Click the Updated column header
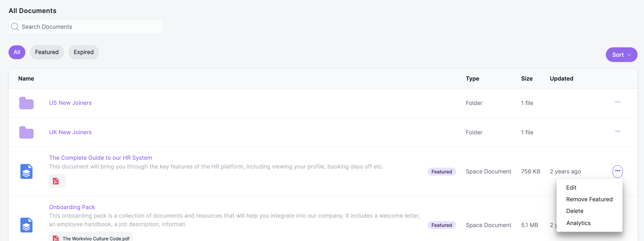Image resolution: width=644 pixels, height=241 pixels. tap(561, 79)
